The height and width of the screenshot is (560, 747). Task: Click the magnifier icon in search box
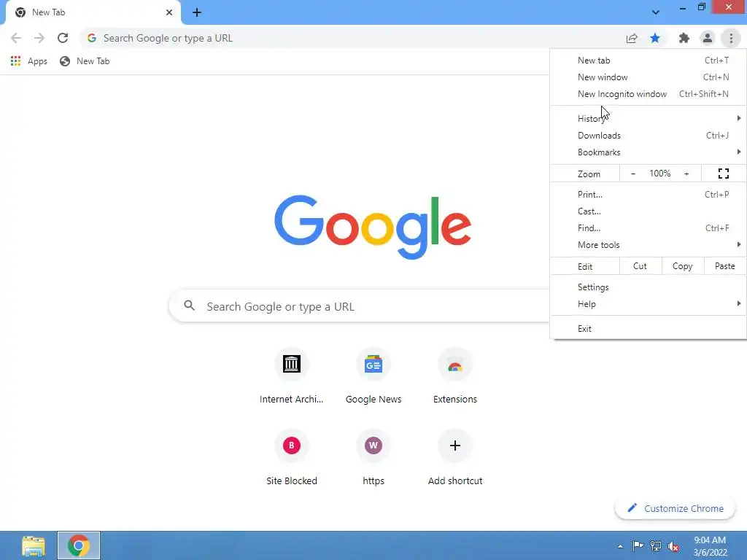(190, 306)
